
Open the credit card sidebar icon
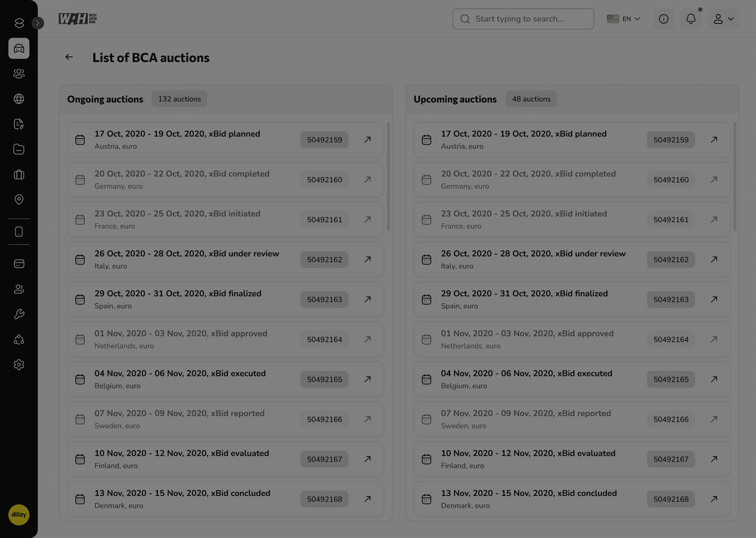[x=19, y=264]
